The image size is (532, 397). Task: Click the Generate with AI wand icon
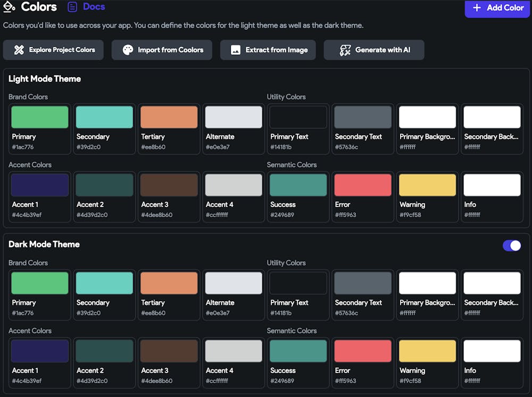click(345, 50)
